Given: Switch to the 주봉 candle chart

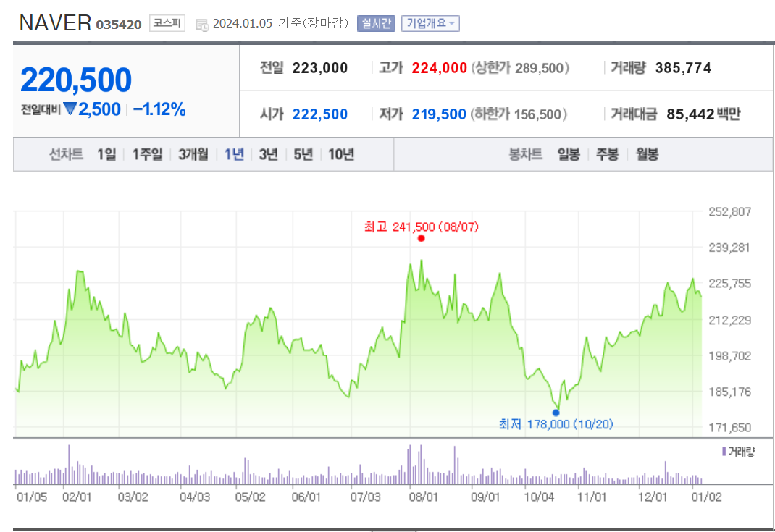Looking at the screenshot, I should click(x=607, y=155).
